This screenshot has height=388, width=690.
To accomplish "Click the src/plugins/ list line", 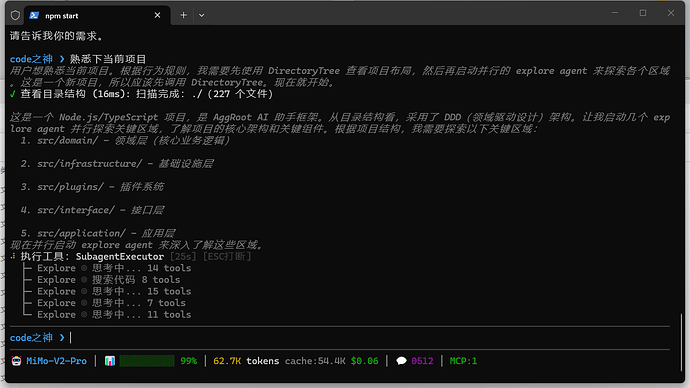I will (x=92, y=187).
